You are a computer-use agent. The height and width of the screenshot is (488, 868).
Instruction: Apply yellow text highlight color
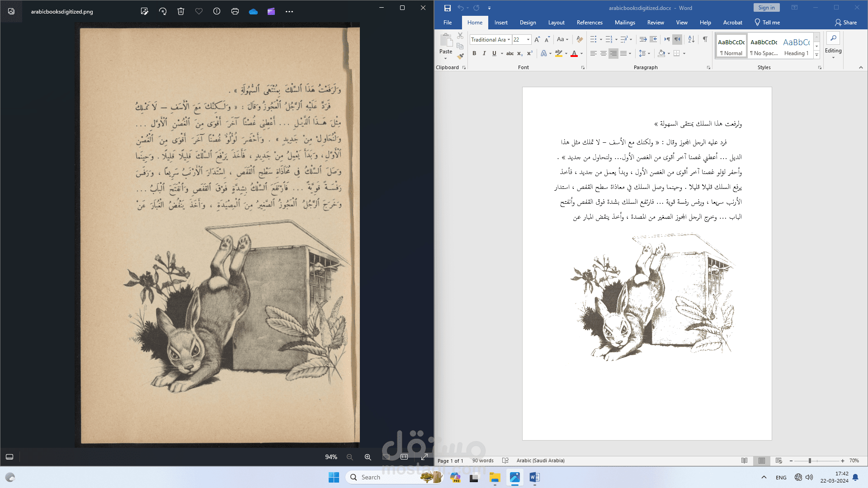[559, 53]
